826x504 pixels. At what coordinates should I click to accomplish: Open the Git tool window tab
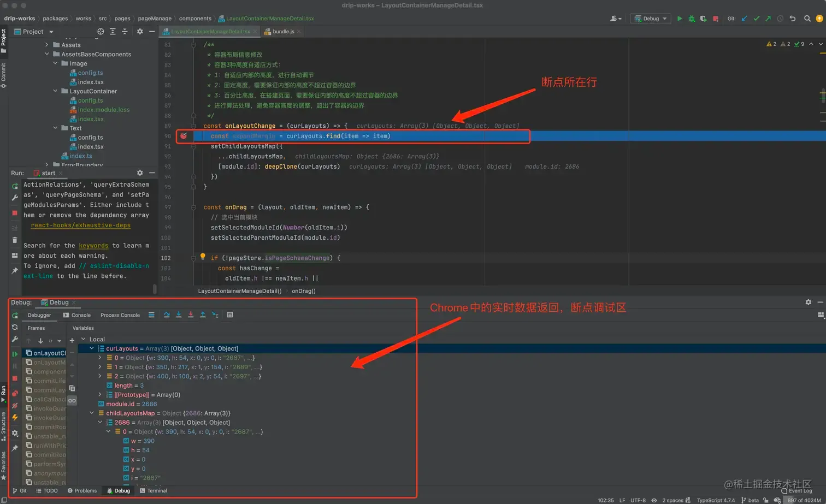pyautogui.click(x=20, y=491)
